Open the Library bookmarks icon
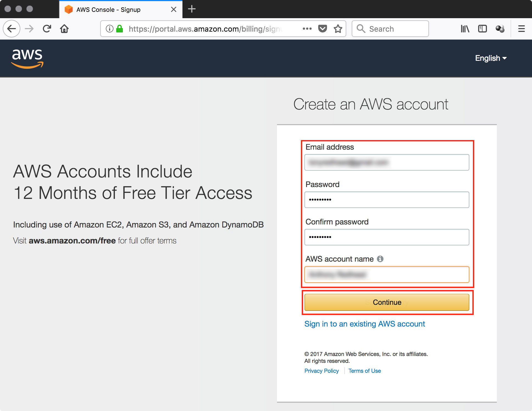The width and height of the screenshot is (532, 411). coord(465,29)
